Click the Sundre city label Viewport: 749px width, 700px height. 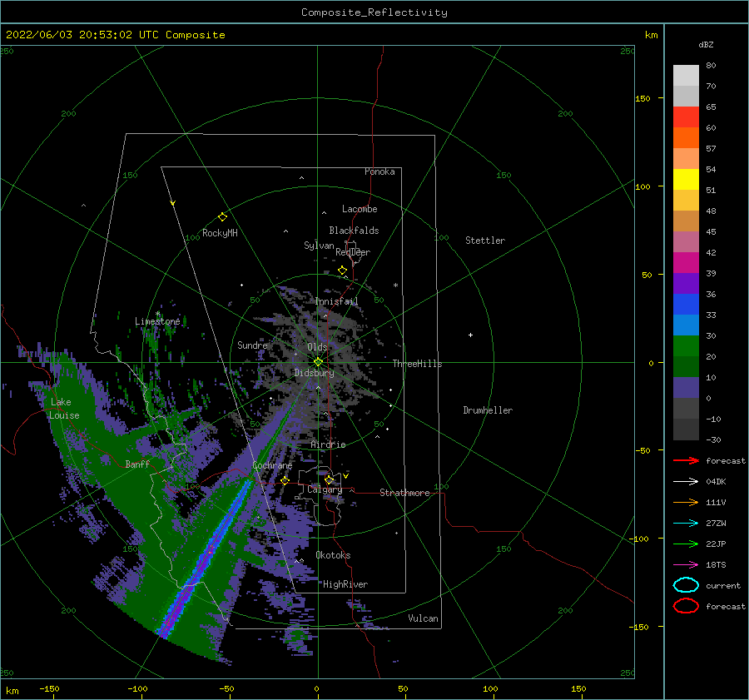coord(252,345)
